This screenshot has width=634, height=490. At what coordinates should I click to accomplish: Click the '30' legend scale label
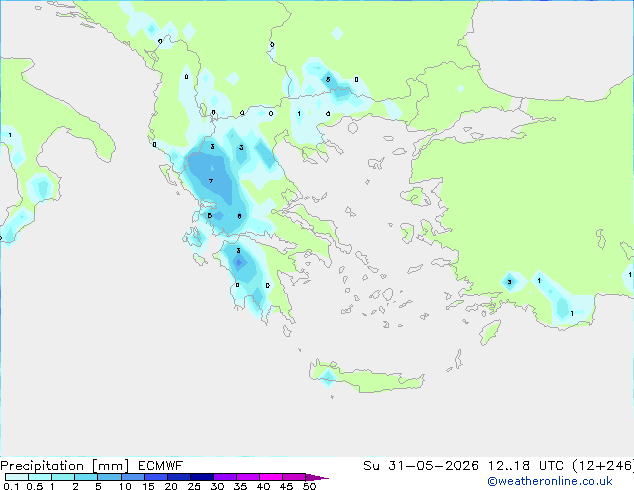[x=217, y=486]
